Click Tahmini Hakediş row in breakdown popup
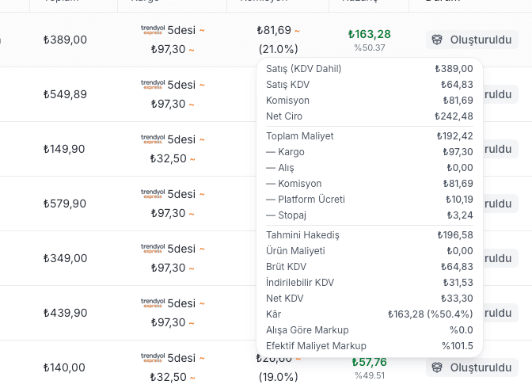532x392 pixels. click(x=370, y=235)
